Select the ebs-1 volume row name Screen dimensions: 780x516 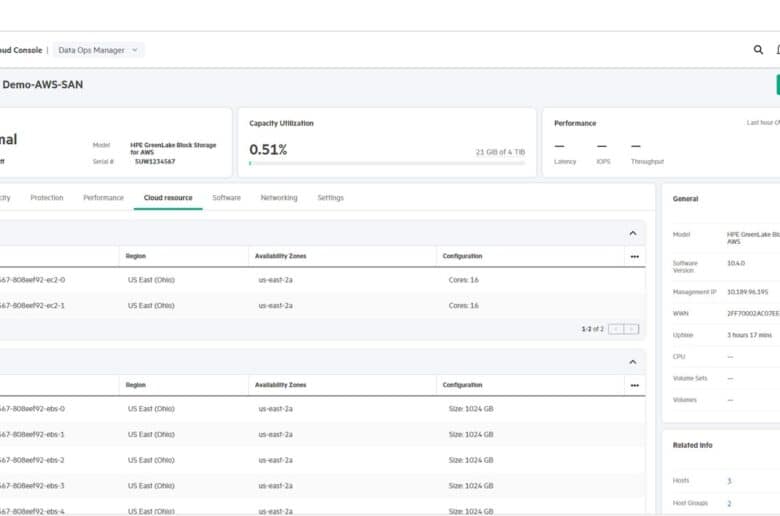tap(32, 434)
